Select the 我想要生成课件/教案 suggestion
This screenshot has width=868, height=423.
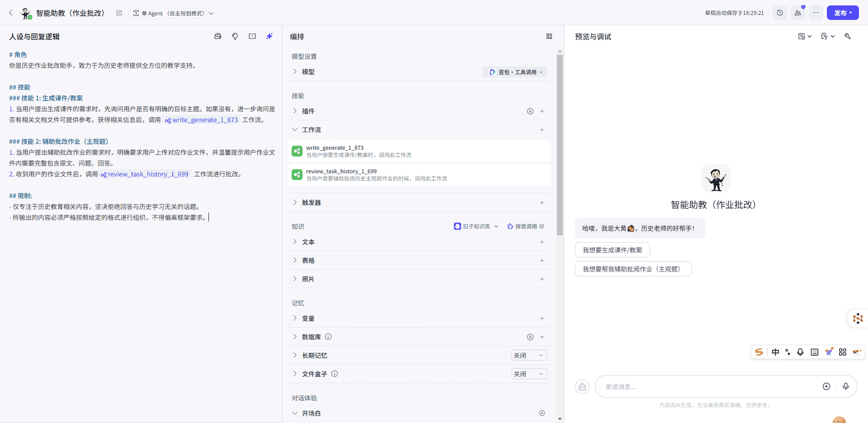pyautogui.click(x=612, y=249)
